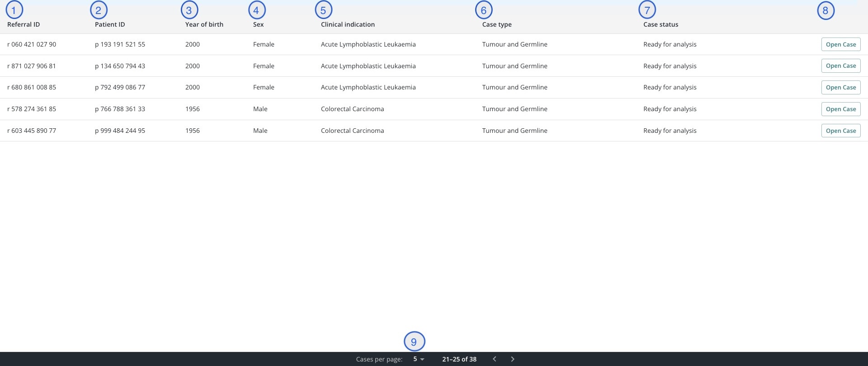Go to next page of cases
This screenshot has height=366, width=868.
[512, 359]
